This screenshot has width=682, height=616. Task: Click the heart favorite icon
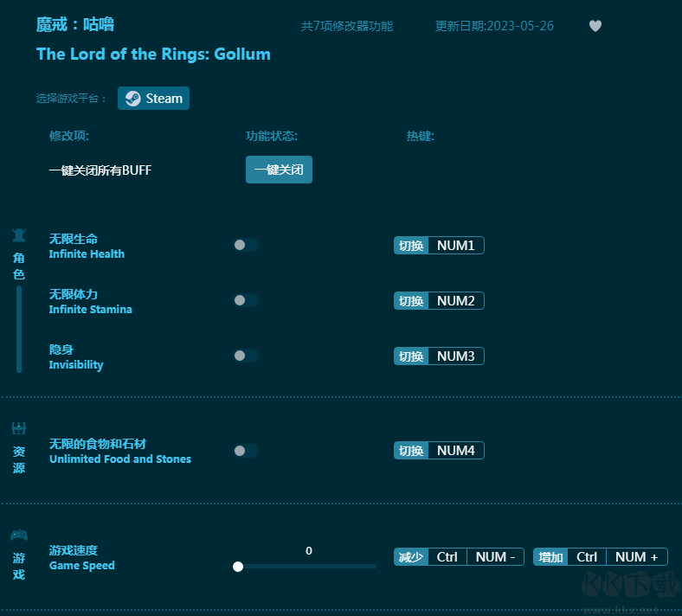tap(595, 26)
